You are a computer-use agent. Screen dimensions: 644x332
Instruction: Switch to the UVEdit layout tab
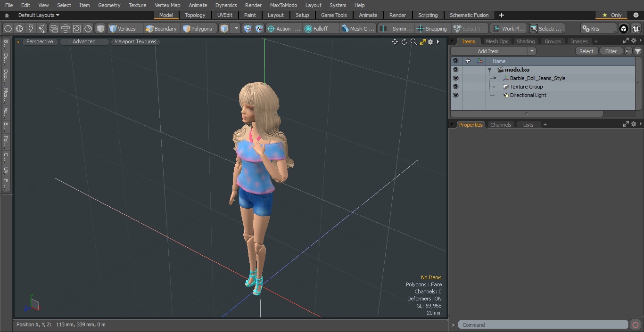225,15
